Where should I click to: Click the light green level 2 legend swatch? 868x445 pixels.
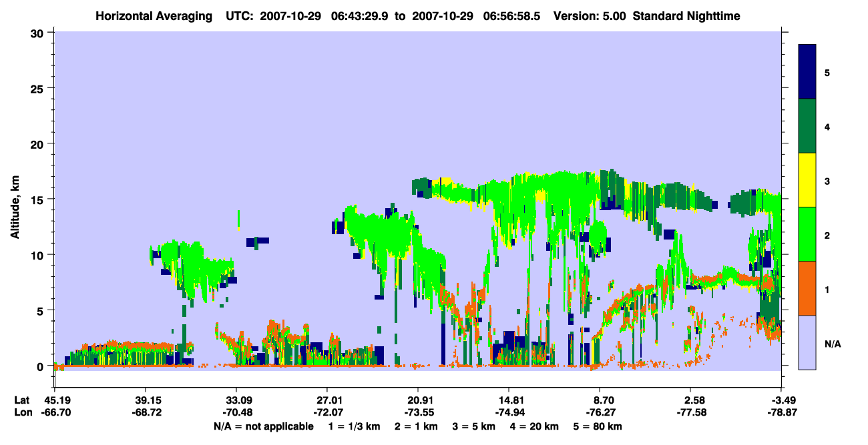[807, 234]
